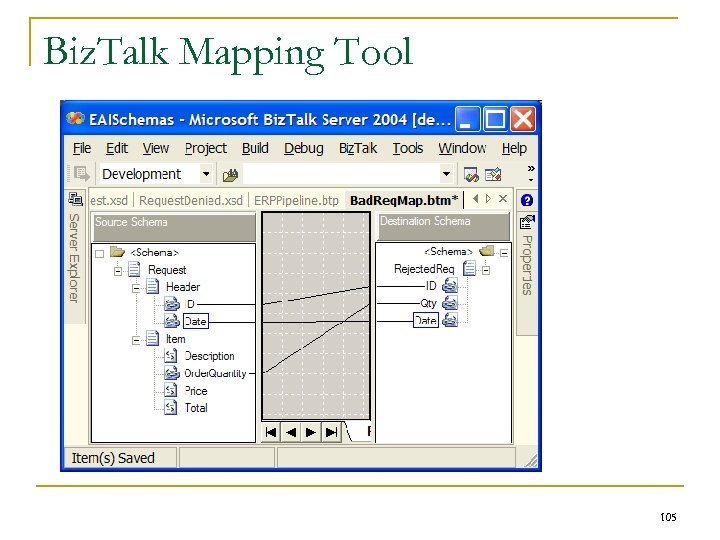Select the Request record in source schema

[x=167, y=270]
